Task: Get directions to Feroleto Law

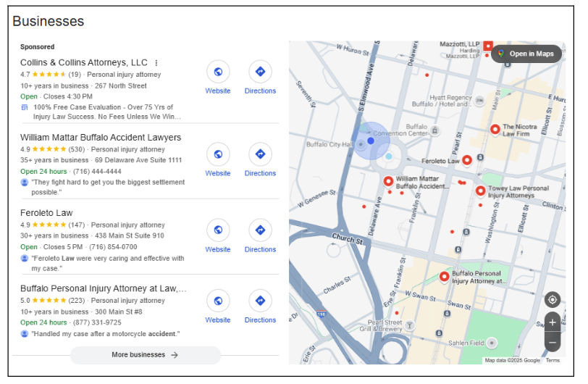Action: tap(260, 230)
